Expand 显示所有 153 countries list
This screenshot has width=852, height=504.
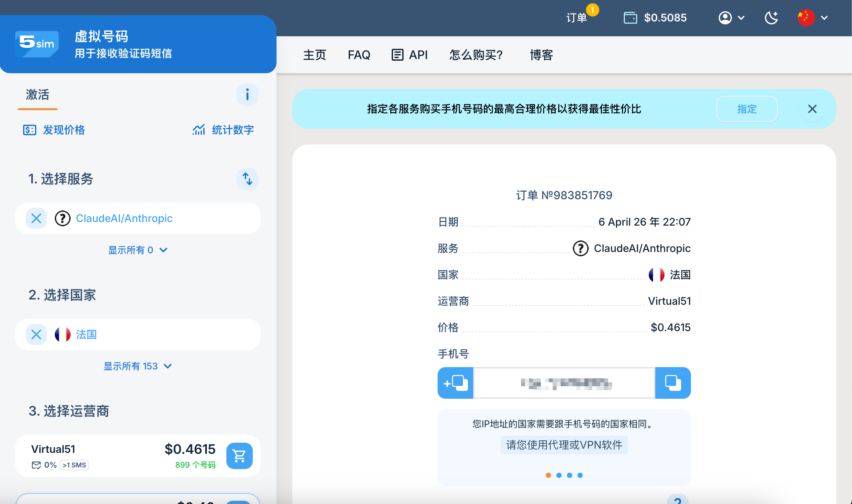click(x=138, y=366)
